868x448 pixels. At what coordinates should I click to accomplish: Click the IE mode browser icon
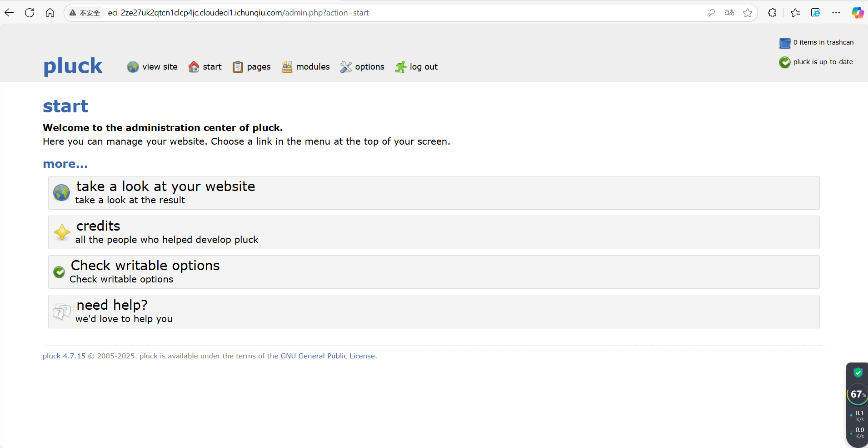(816, 13)
